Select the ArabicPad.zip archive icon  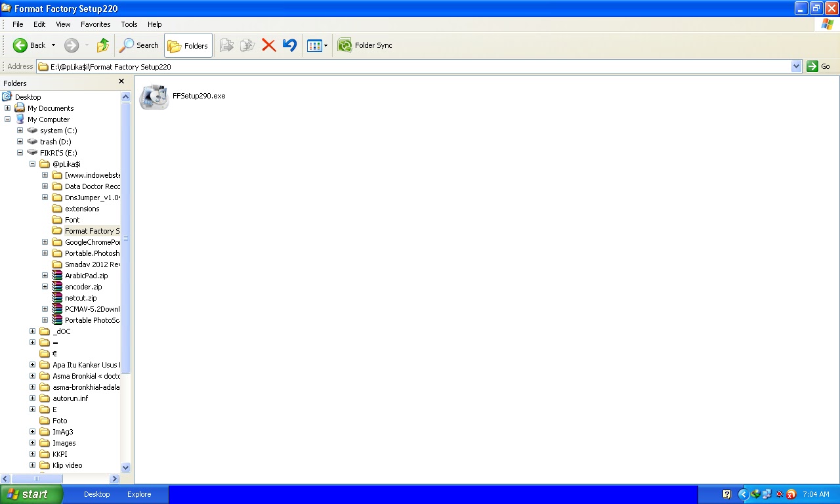tap(57, 276)
